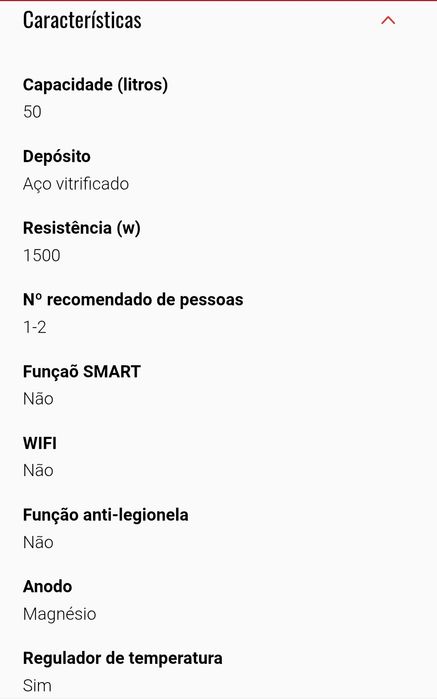Viewport: 437px width, 699px height.
Task: Click the Não value under WIFI
Action: [x=38, y=470]
